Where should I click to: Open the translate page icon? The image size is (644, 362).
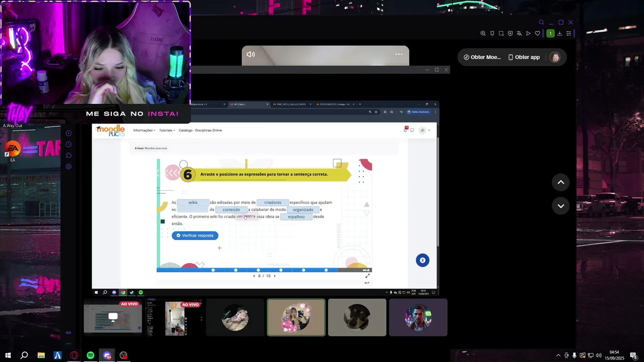click(519, 34)
